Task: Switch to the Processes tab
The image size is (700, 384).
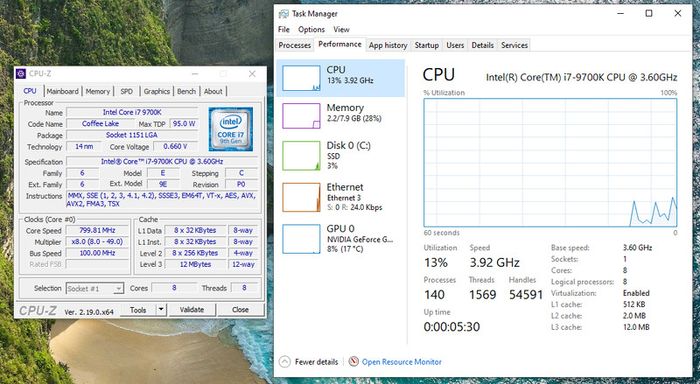Action: (x=295, y=45)
